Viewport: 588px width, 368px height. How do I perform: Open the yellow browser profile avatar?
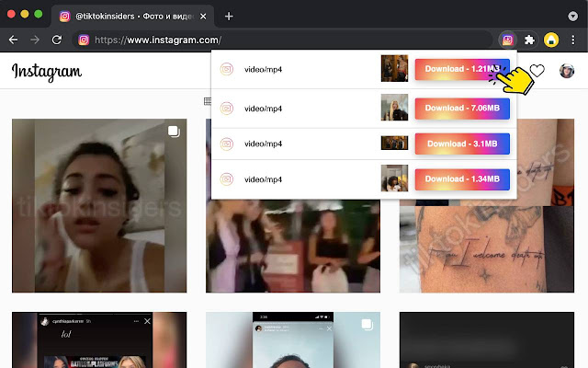[x=551, y=40]
